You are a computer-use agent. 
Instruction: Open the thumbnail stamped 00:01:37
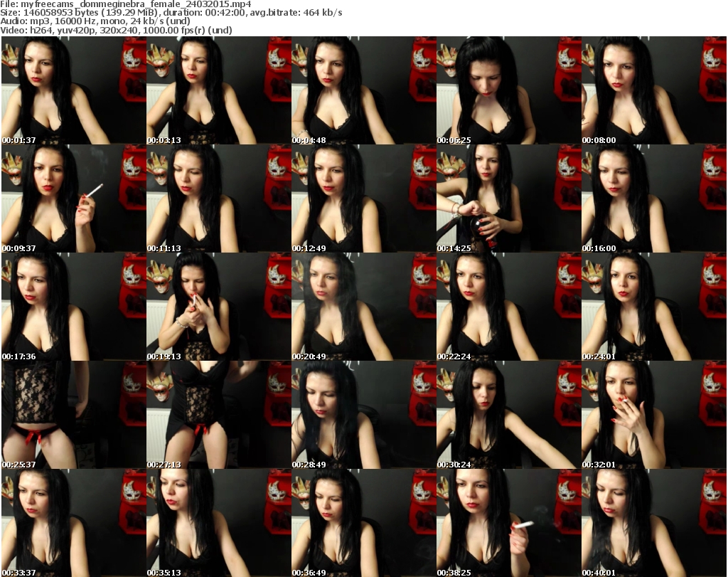point(74,90)
